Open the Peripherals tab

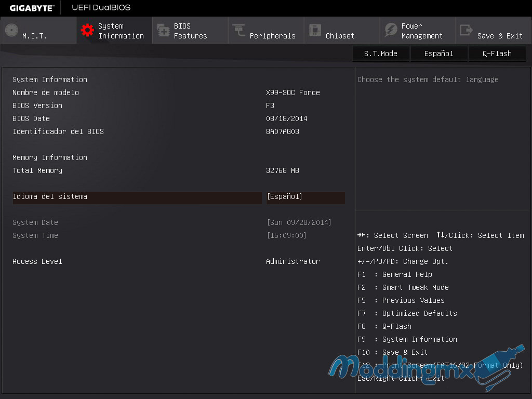266,30
